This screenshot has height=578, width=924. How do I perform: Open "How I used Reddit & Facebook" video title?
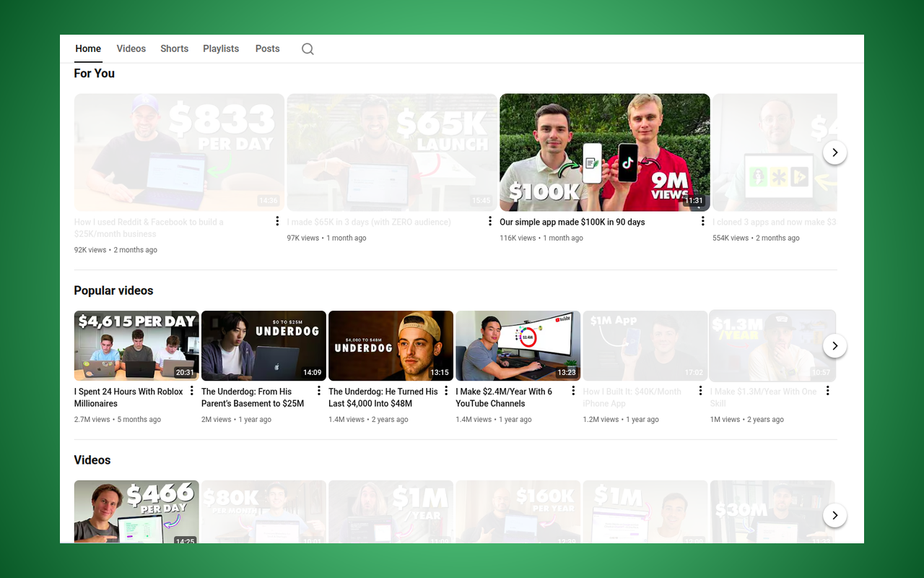(148, 228)
